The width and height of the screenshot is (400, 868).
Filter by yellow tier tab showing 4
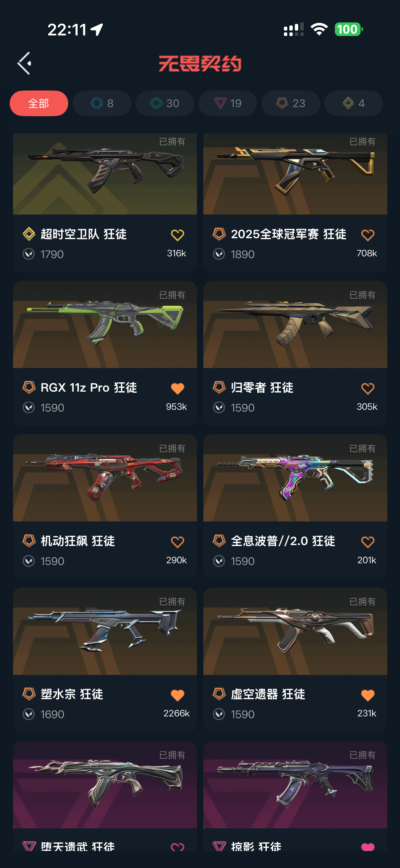click(353, 103)
